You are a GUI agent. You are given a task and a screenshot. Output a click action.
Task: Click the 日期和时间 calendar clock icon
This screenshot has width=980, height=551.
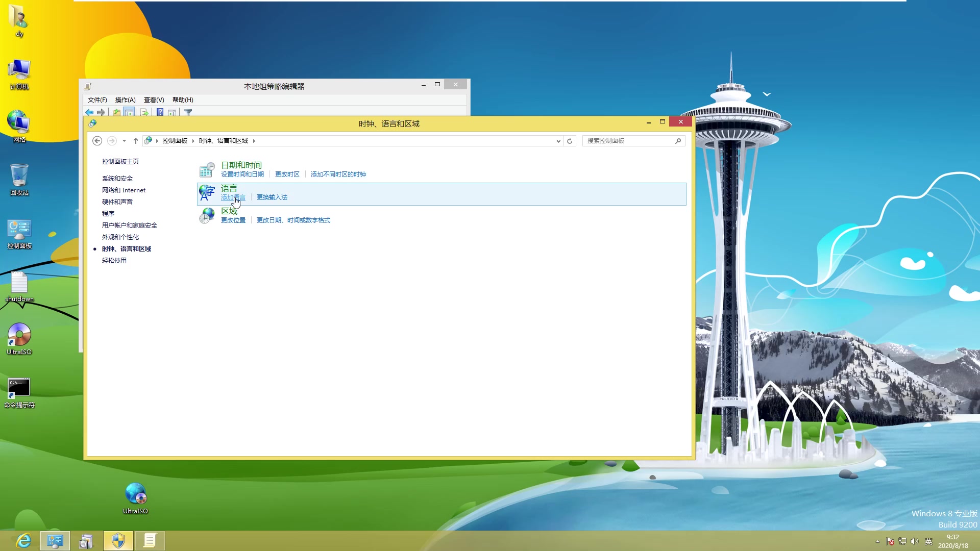click(x=207, y=169)
